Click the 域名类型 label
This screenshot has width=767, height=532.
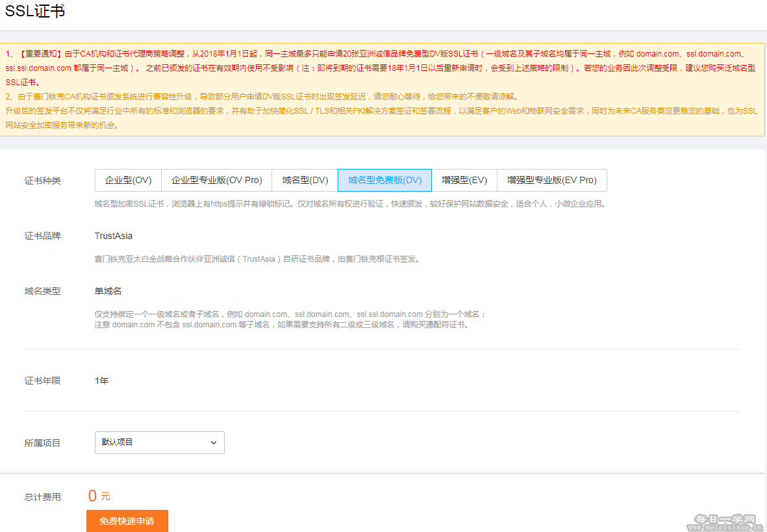click(x=43, y=291)
